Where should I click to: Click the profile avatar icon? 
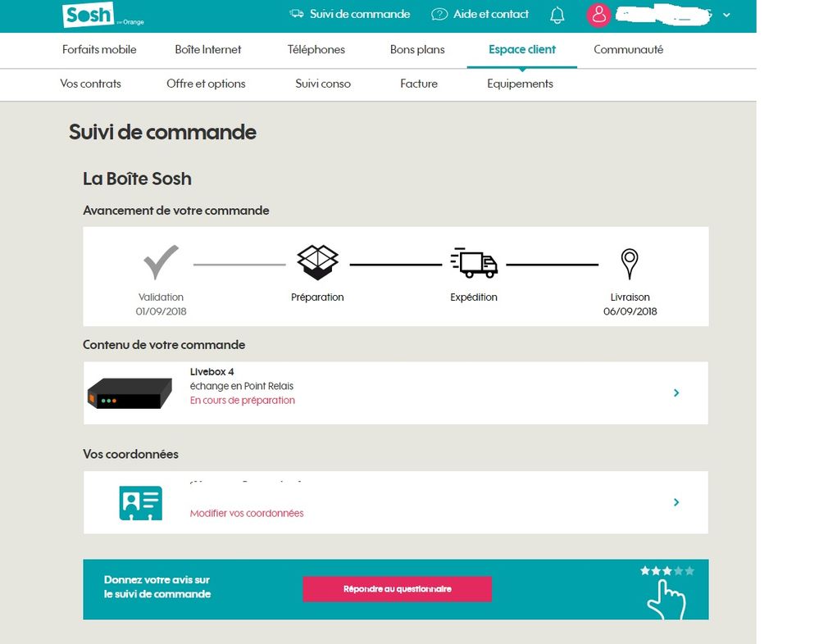point(598,16)
